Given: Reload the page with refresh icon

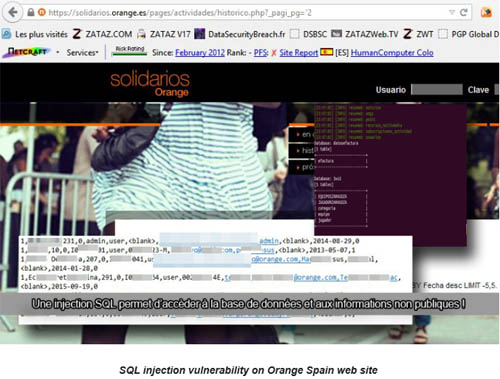Looking at the screenshot, I should coord(464,13).
